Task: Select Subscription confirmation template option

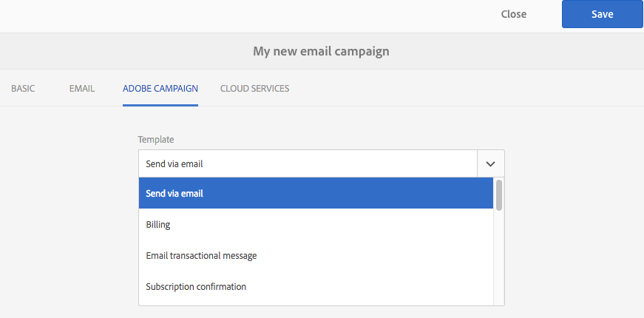Action: [x=316, y=286]
